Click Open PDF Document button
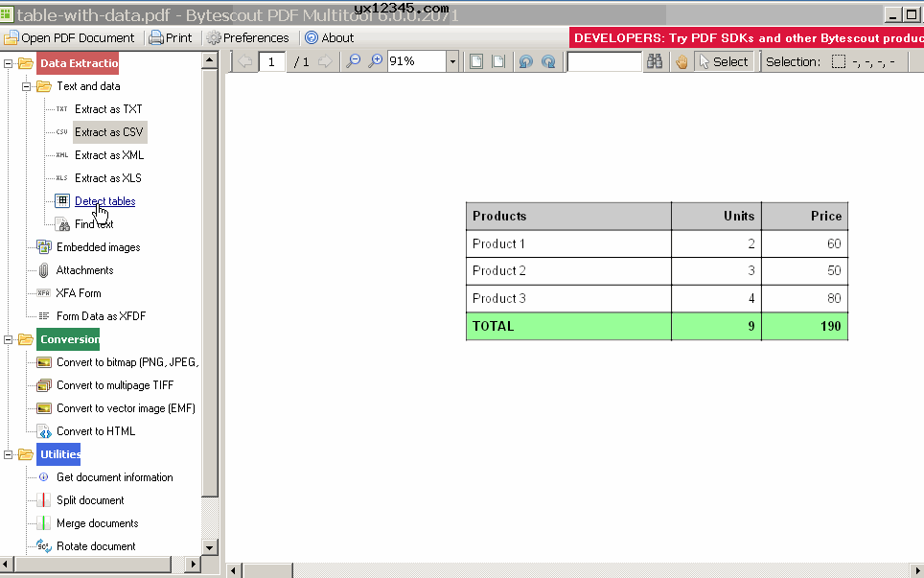 click(70, 38)
